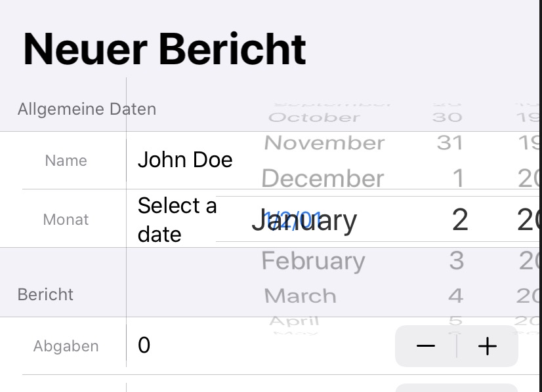Choose day 31 in the day wheel
542x392 pixels.
pyautogui.click(x=449, y=143)
